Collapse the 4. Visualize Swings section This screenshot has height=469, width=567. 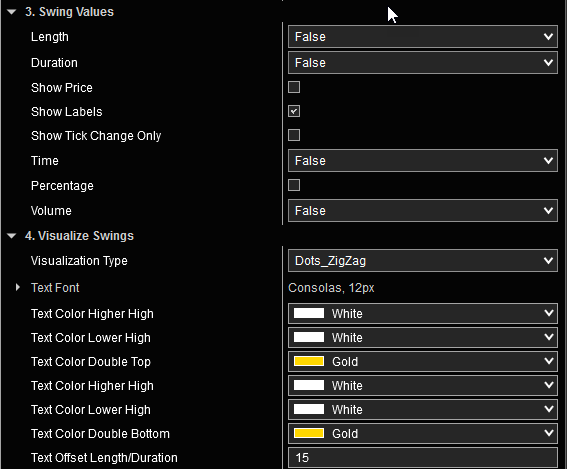pyautogui.click(x=12, y=236)
